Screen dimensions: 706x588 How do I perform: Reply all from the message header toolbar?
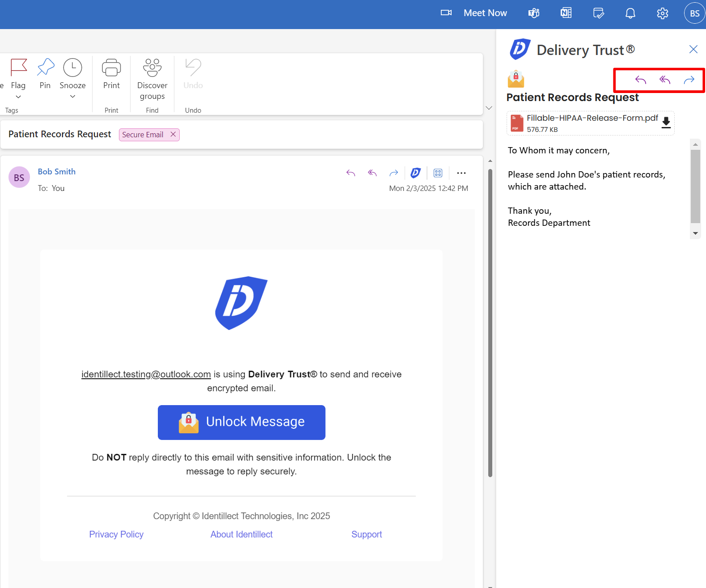click(372, 173)
